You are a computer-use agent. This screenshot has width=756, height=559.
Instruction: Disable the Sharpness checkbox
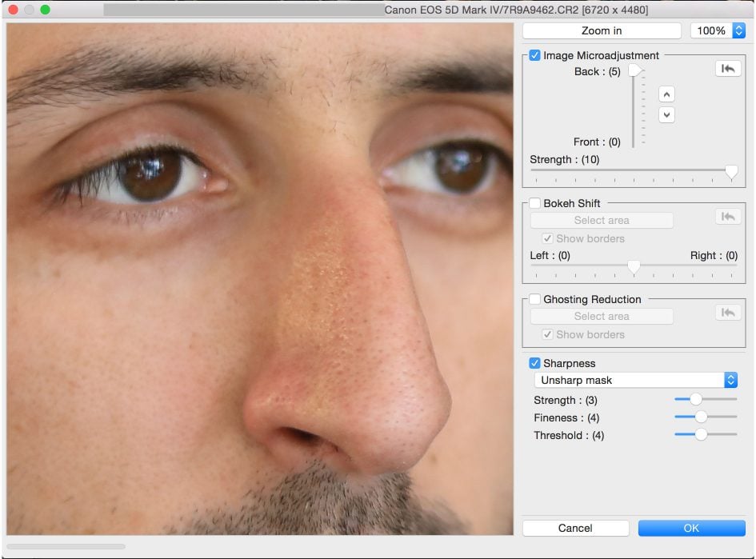coord(535,363)
